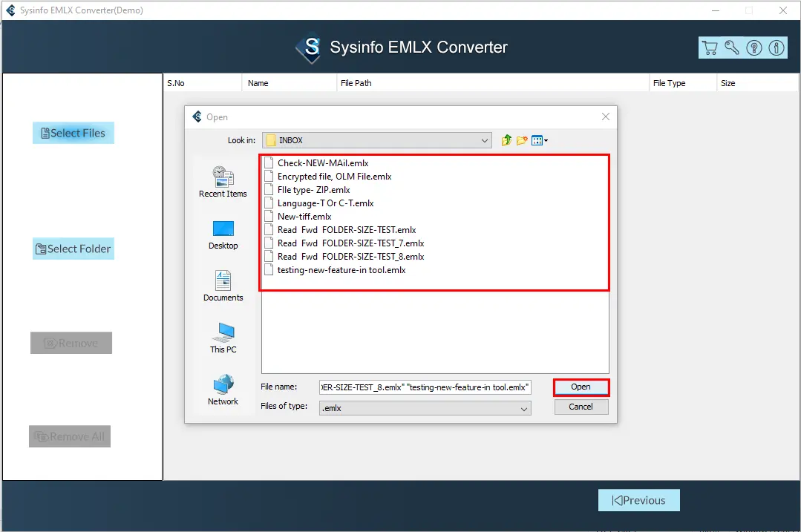Click the Select Files button
This screenshot has width=801, height=532.
click(73, 134)
